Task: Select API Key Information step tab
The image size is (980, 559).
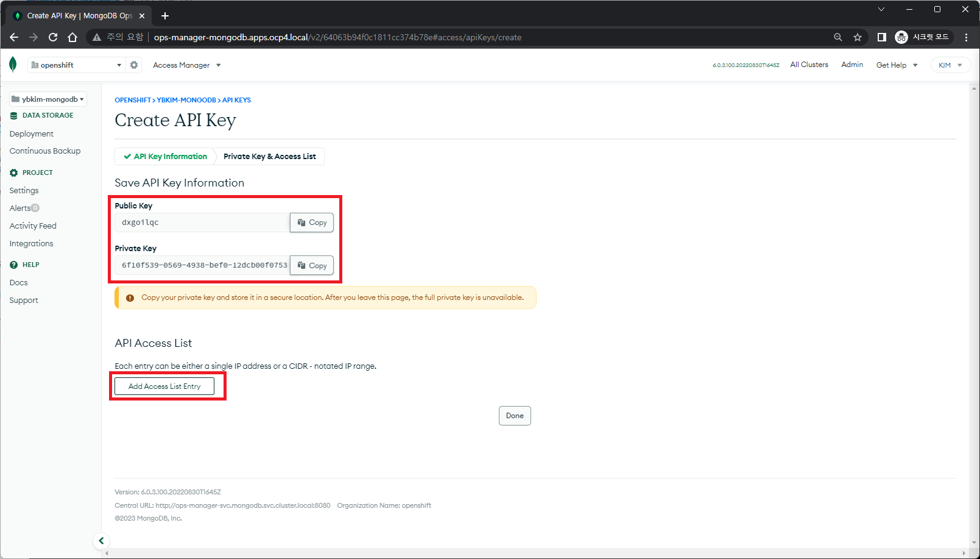Action: coord(165,157)
